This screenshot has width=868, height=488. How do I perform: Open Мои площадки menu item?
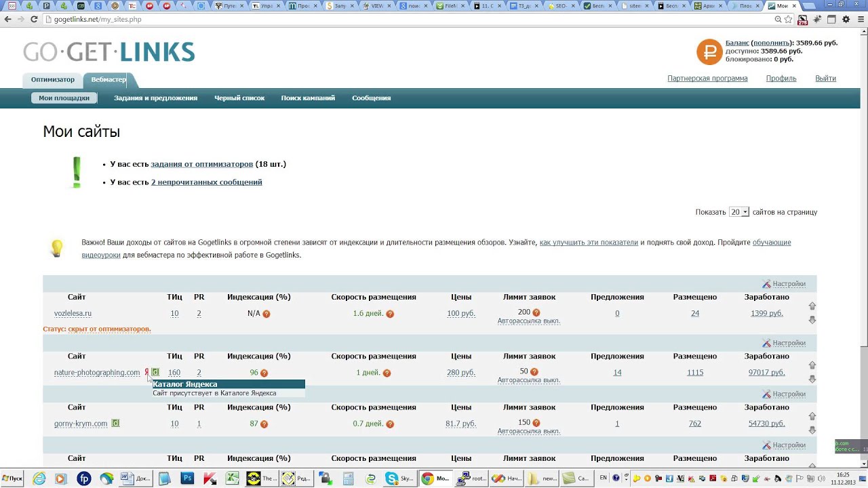click(x=64, y=98)
